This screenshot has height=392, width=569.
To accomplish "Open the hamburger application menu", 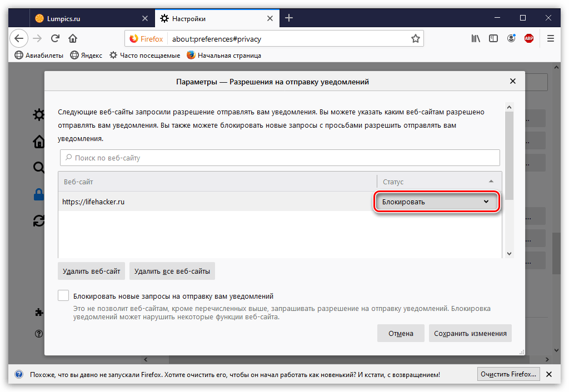I will (x=551, y=38).
